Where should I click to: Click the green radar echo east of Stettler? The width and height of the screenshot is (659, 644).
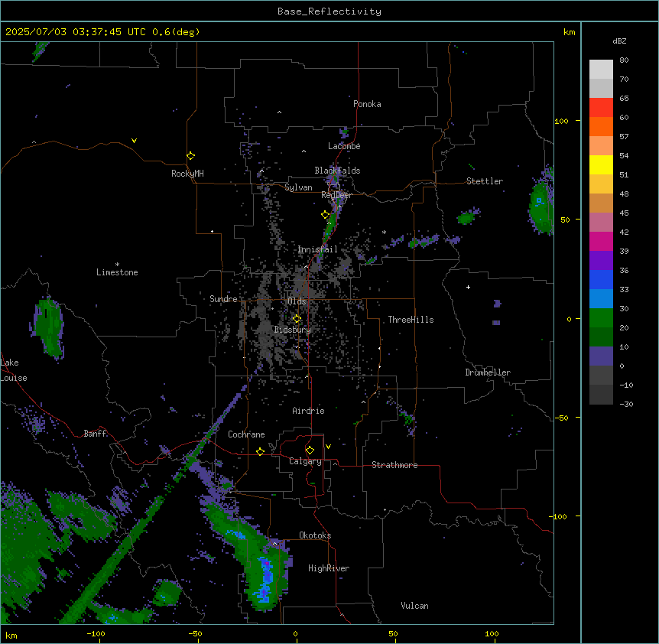(x=541, y=206)
